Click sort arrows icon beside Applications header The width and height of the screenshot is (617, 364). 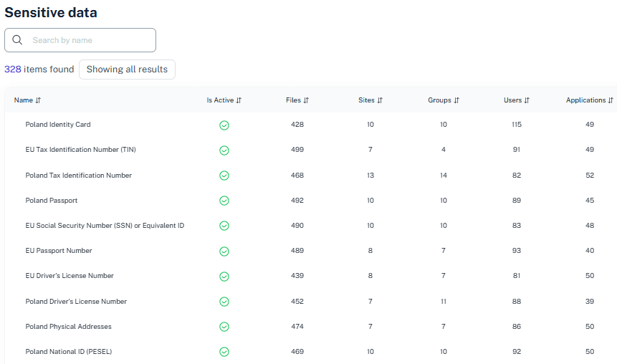[x=611, y=100]
